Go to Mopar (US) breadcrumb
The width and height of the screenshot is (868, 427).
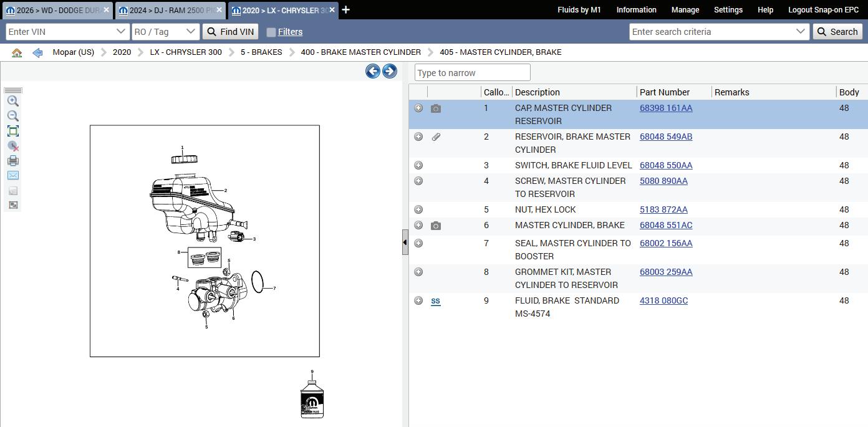tap(74, 52)
